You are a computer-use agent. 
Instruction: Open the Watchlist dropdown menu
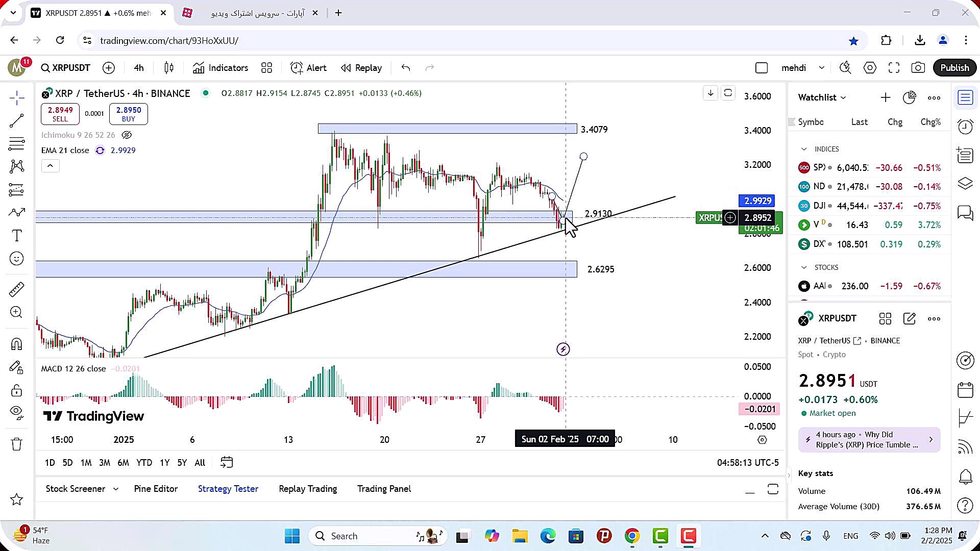(x=822, y=97)
